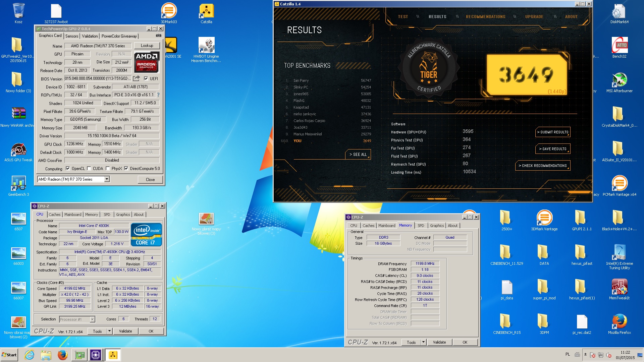Screen dimensions: 644x362
Task: Click SEE ALL under top benchmarks
Action: coord(358,155)
